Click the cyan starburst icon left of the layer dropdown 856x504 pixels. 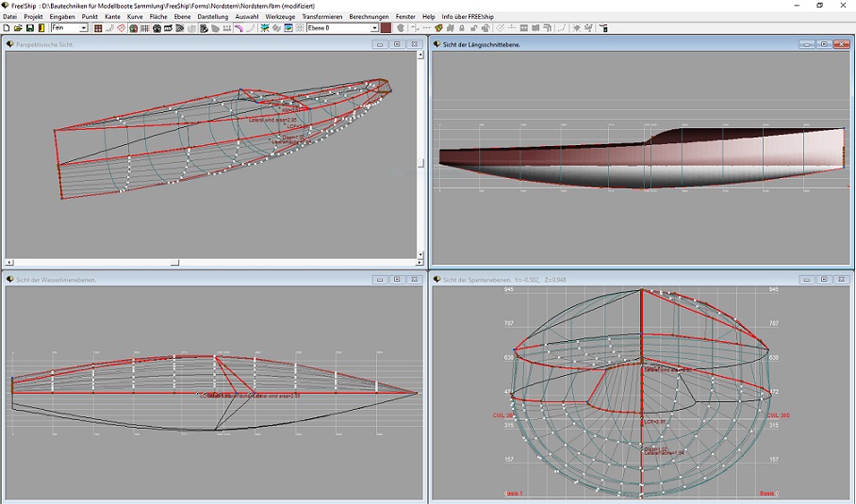[x=265, y=28]
